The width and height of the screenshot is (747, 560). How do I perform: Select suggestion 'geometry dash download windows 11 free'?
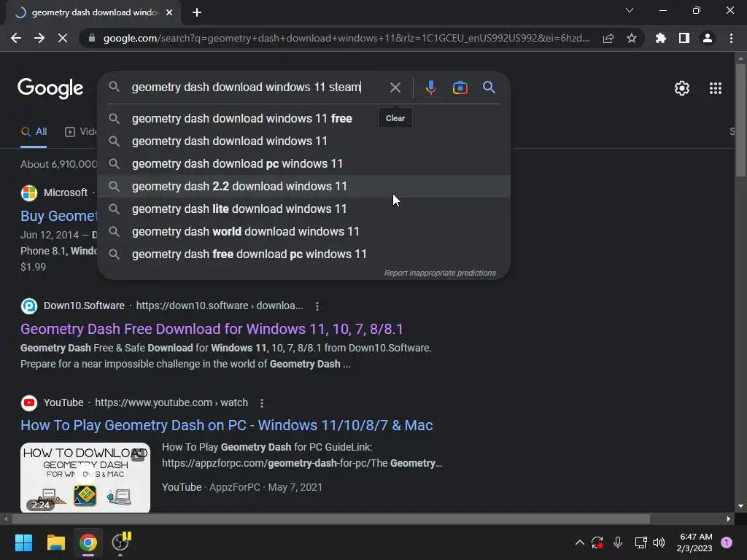303,118
